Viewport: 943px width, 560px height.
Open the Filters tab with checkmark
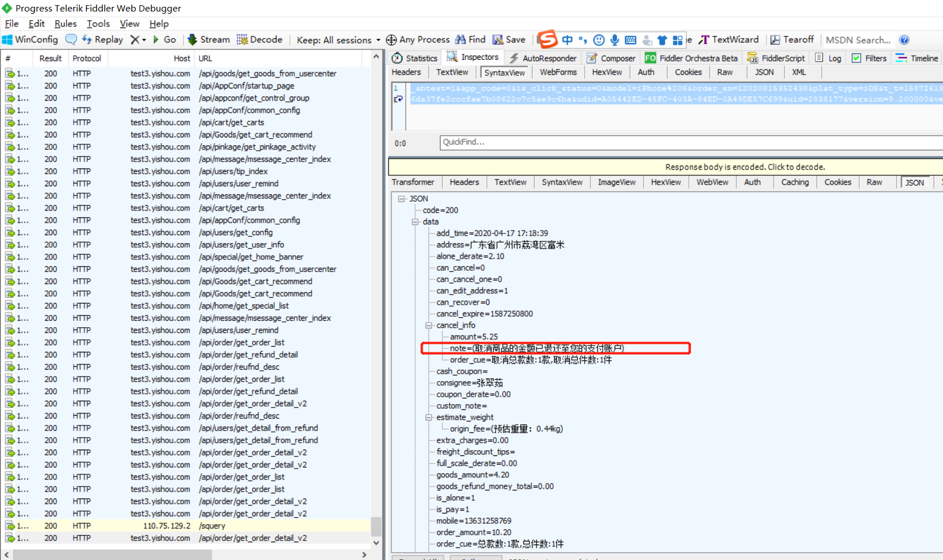[869, 58]
